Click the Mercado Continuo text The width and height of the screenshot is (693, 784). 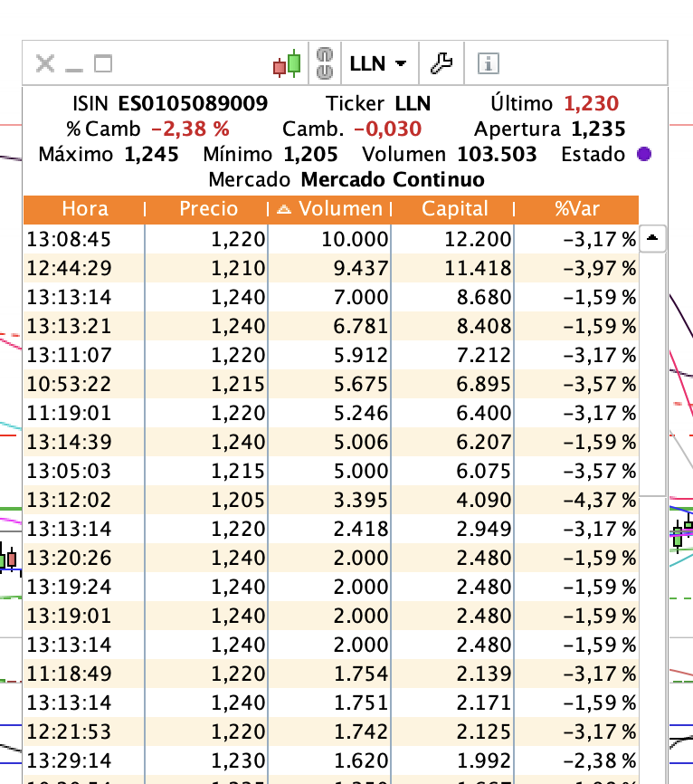[x=393, y=180]
